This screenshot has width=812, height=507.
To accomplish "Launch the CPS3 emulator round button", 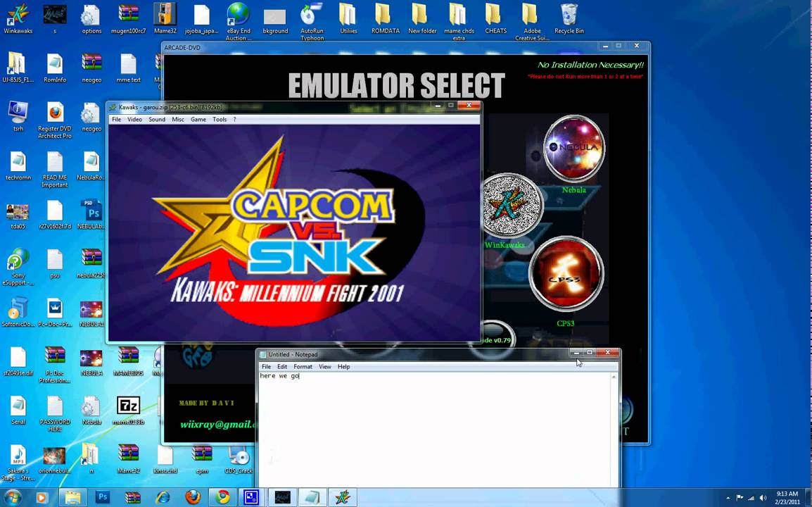I will (x=566, y=274).
